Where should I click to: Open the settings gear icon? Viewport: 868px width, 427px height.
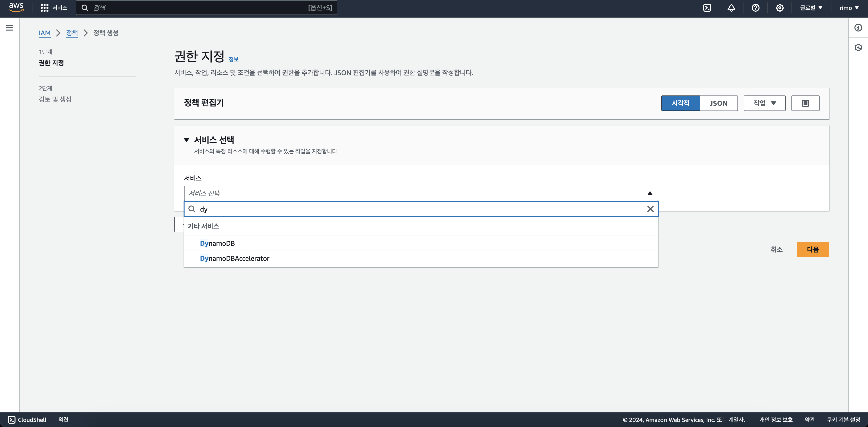(780, 8)
